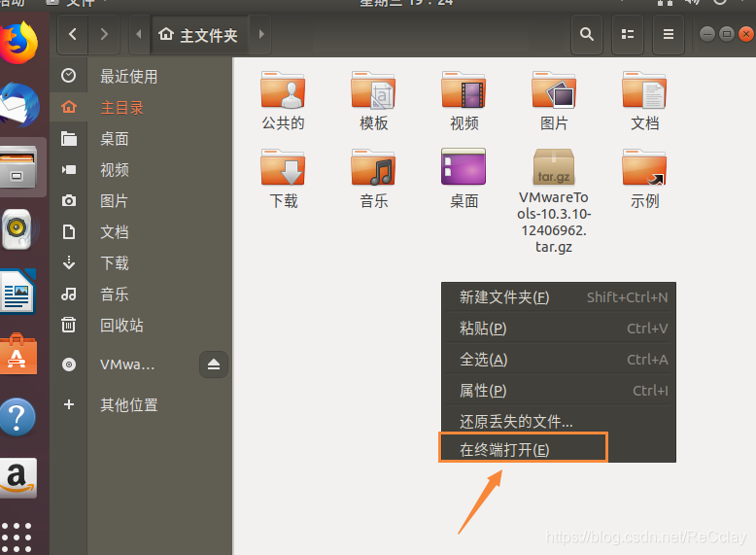756x555 pixels.
Task: Open 桌面 in the sidebar
Action: pos(141,139)
